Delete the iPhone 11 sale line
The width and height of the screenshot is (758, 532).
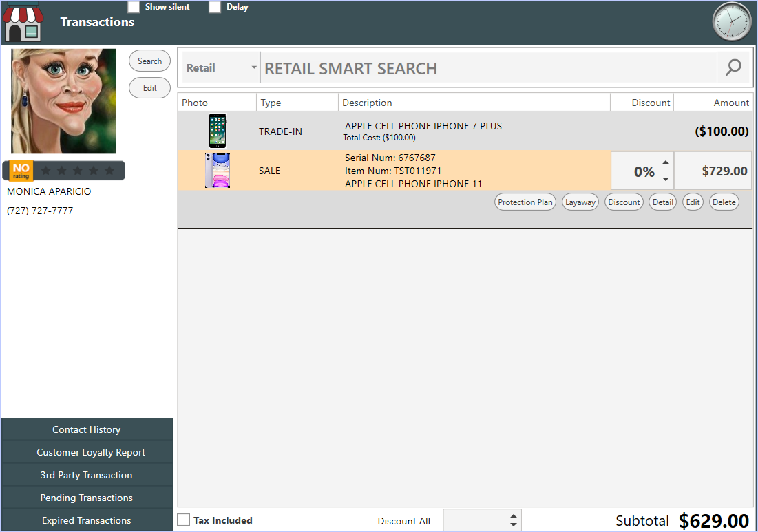click(724, 202)
